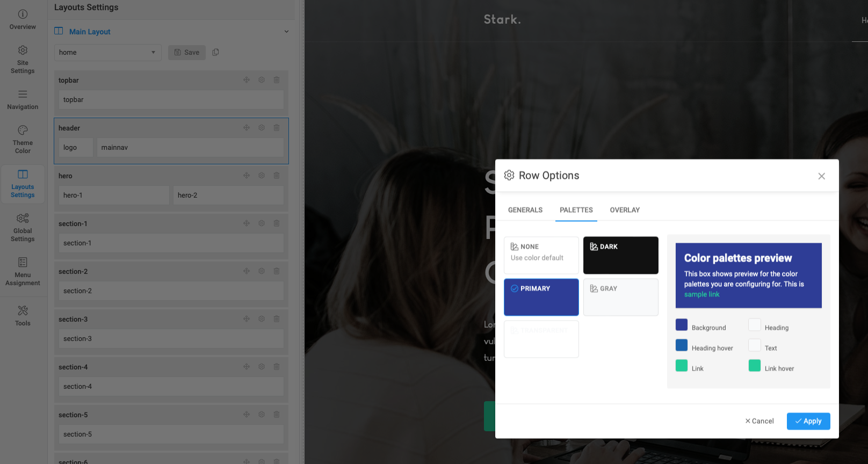Select the logo block in header
This screenshot has width=868, height=464.
[76, 148]
